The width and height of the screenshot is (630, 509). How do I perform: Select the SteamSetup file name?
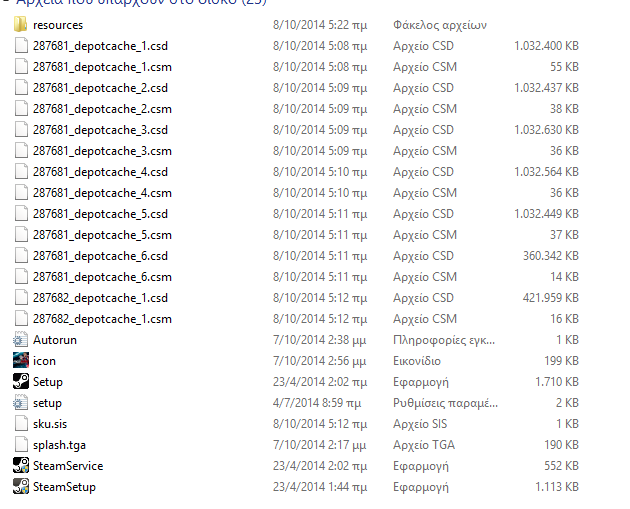64,487
